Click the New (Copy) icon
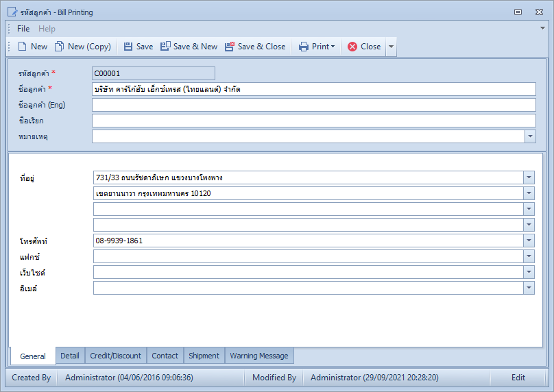 coord(60,47)
